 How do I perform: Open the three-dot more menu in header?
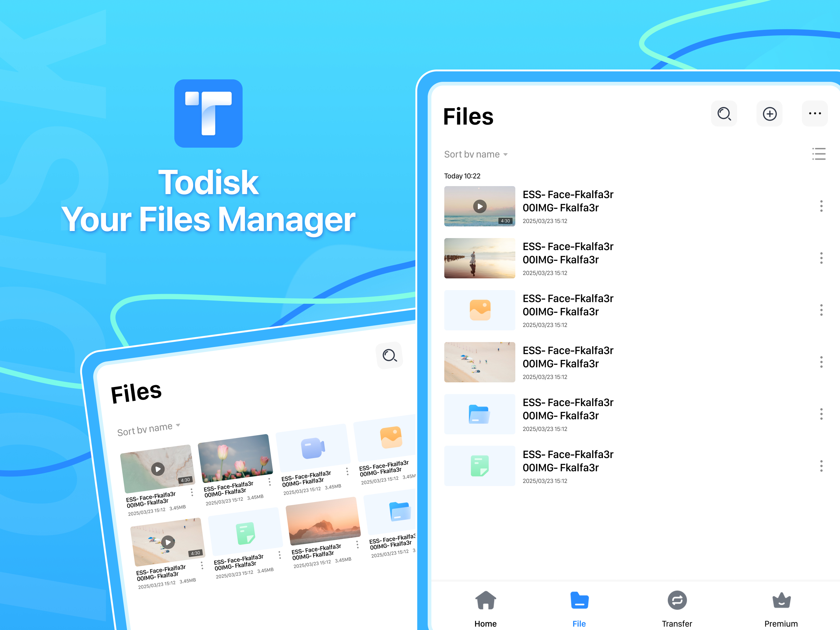(x=814, y=114)
